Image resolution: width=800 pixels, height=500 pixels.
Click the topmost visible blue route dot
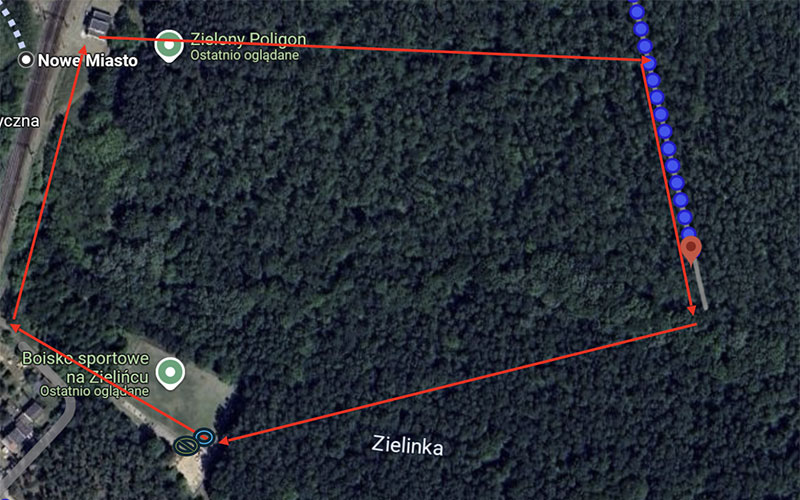coord(636,11)
